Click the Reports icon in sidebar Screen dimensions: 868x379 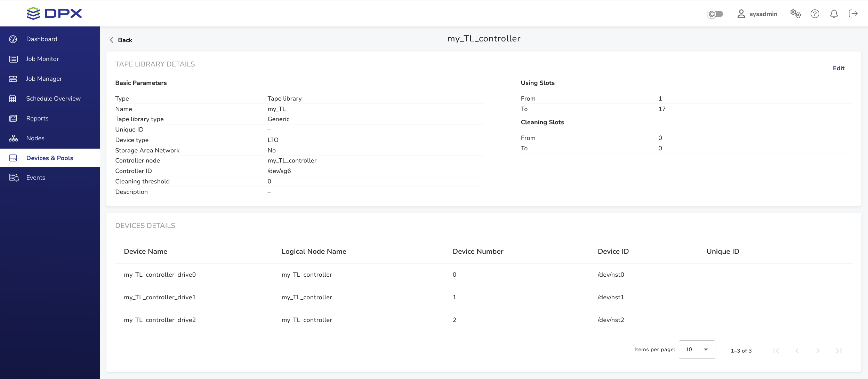pos(13,118)
